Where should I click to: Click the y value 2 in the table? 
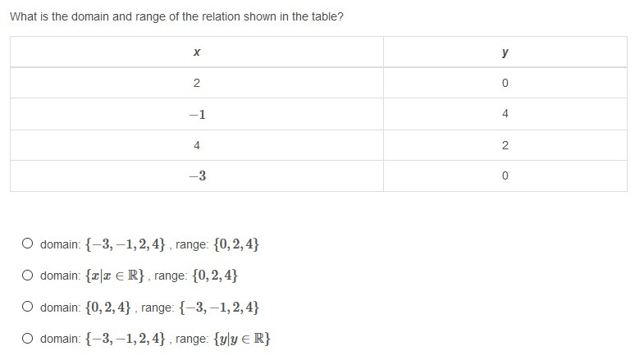coord(505,145)
